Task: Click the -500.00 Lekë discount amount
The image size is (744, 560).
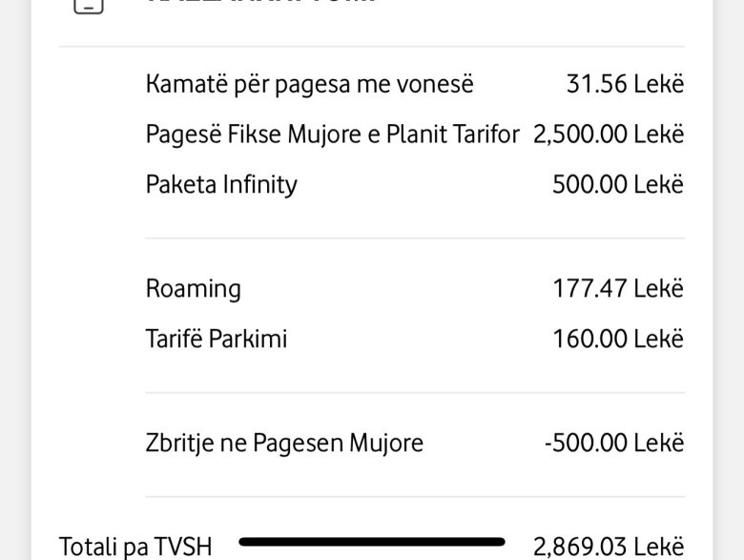Action: tap(614, 443)
